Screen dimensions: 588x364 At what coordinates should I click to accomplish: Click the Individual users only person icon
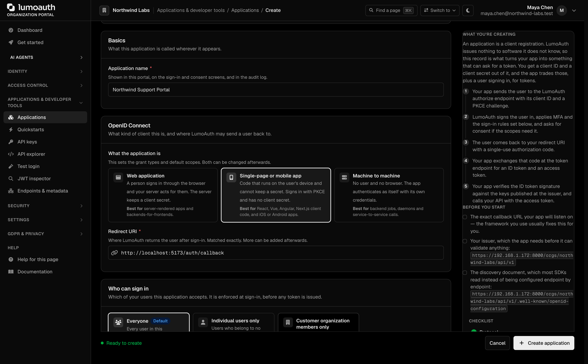[x=203, y=322]
